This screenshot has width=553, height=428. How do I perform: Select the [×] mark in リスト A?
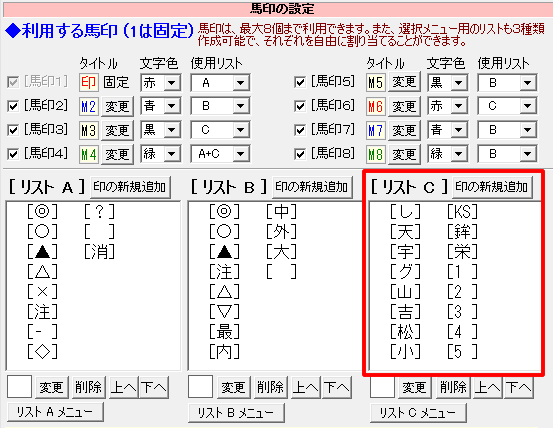(x=42, y=292)
